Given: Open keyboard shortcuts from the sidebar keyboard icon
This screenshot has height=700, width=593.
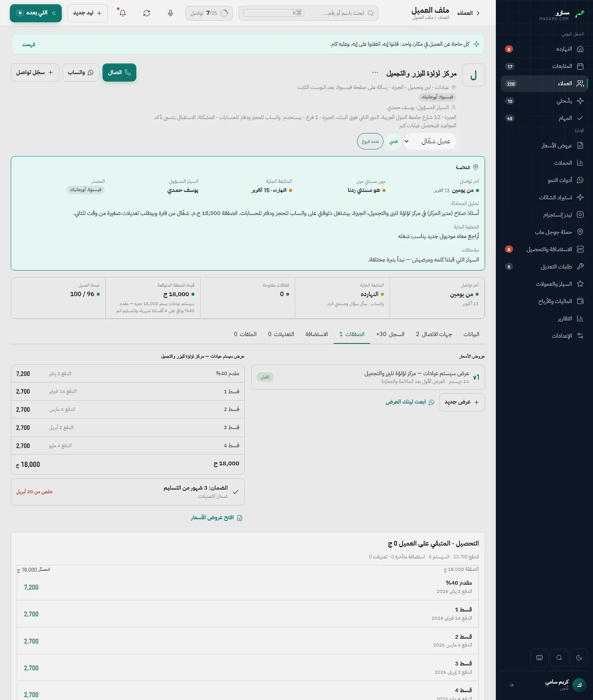Looking at the screenshot, I should tap(539, 658).
